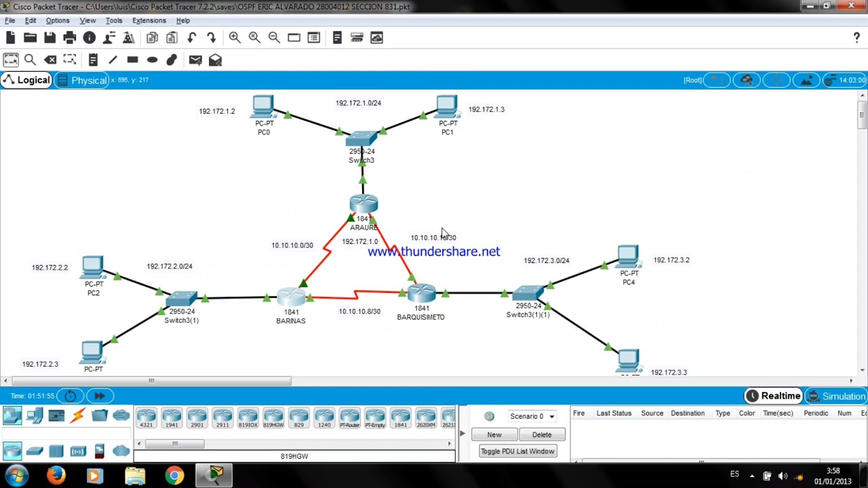Image resolution: width=868 pixels, height=488 pixels.
Task: Place a note with Note tool
Action: 93,60
